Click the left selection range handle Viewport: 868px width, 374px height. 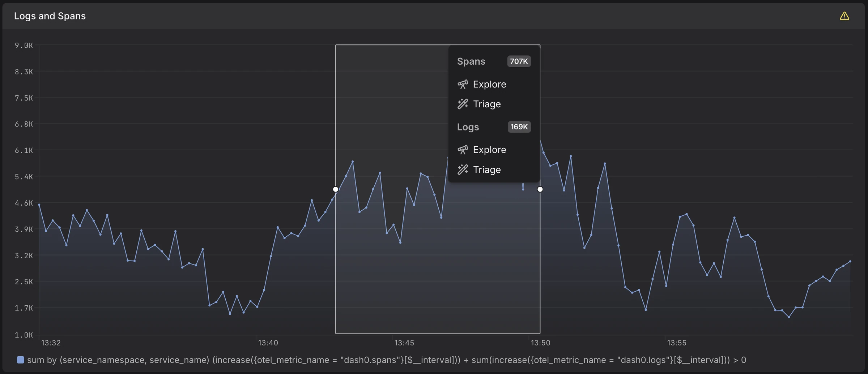pos(336,189)
